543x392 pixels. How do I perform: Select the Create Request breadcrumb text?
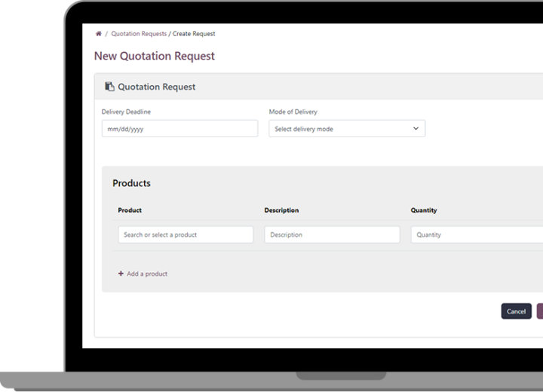[194, 34]
